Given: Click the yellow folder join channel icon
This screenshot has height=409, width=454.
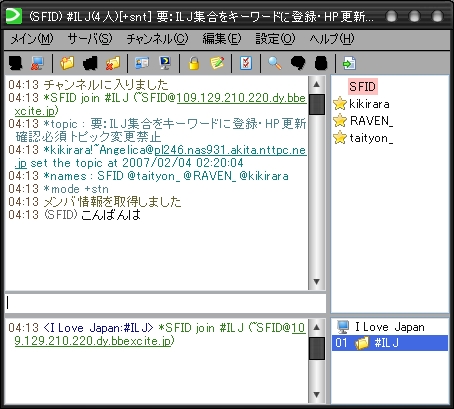Looking at the screenshot, I should [x=67, y=63].
